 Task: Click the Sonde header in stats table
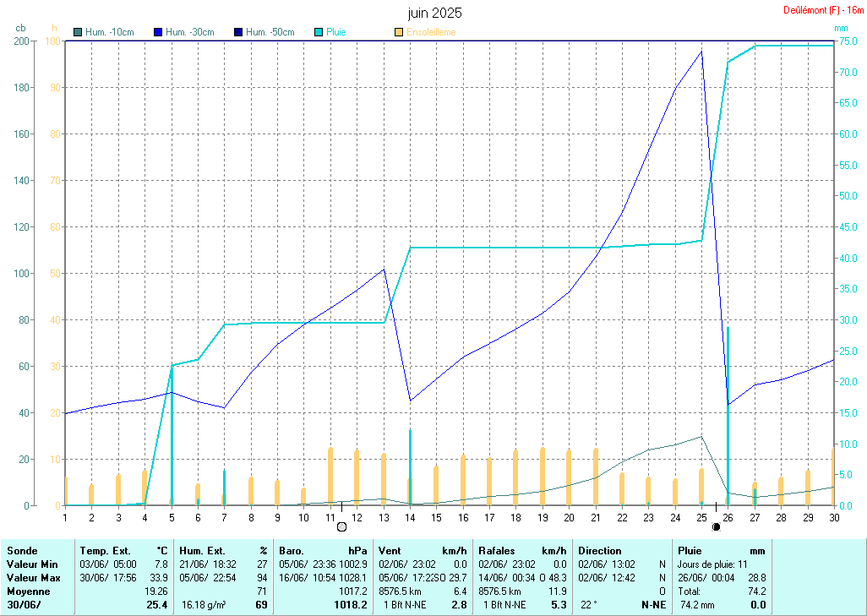22,550
